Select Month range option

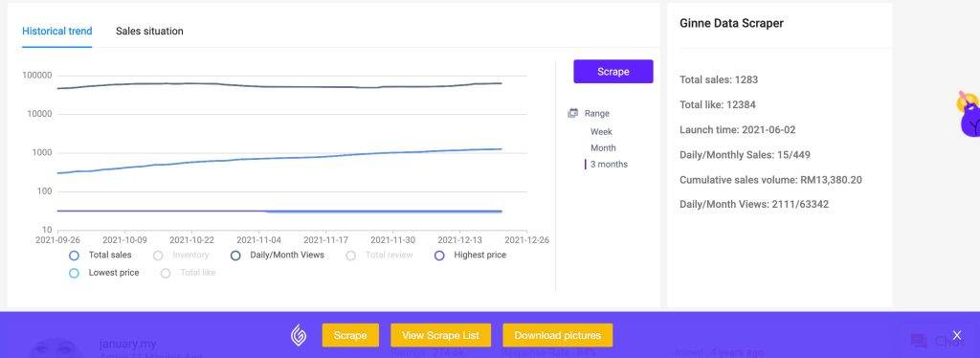[x=603, y=148]
